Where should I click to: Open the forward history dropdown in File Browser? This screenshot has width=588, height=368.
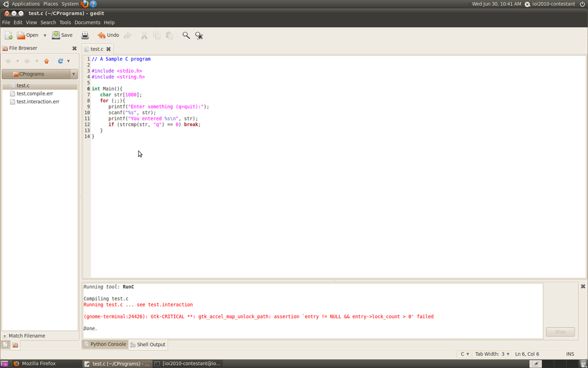pyautogui.click(x=36, y=61)
